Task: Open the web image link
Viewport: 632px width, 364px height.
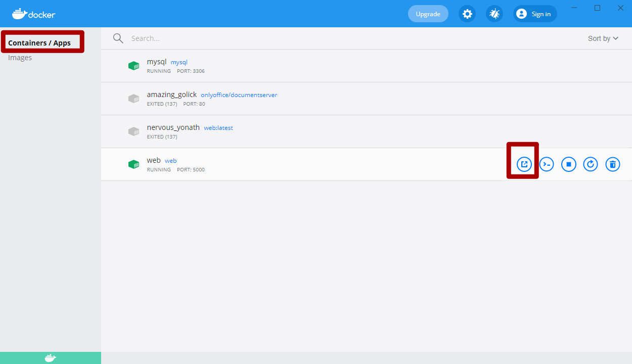Action: [171, 161]
